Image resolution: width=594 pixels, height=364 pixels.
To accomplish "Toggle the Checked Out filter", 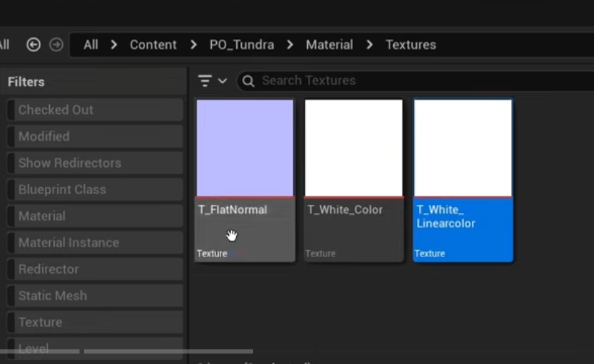I will point(95,110).
